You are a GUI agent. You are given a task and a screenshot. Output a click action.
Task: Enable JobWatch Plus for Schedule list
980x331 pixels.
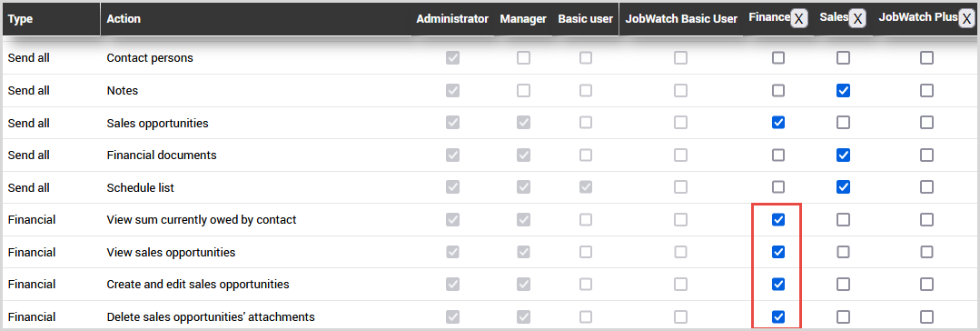pyautogui.click(x=927, y=187)
